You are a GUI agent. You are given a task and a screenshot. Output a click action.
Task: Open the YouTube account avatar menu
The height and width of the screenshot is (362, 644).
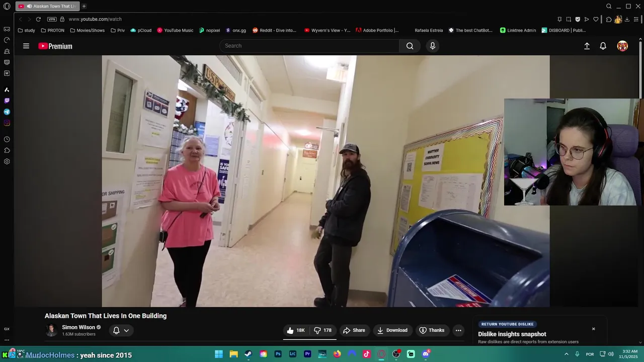pos(622,46)
